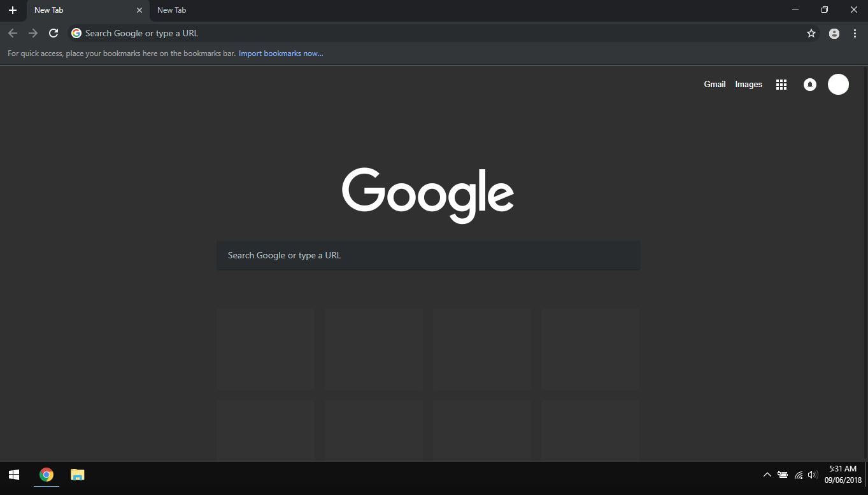Minimize the Chrome window
This screenshot has width=868, height=495.
[x=795, y=10]
